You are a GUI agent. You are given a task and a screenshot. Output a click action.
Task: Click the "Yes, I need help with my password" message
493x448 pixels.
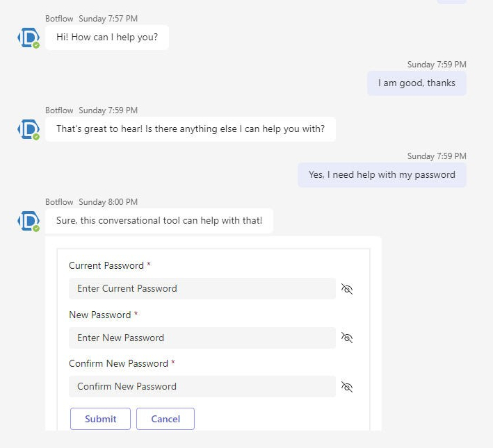coord(382,175)
